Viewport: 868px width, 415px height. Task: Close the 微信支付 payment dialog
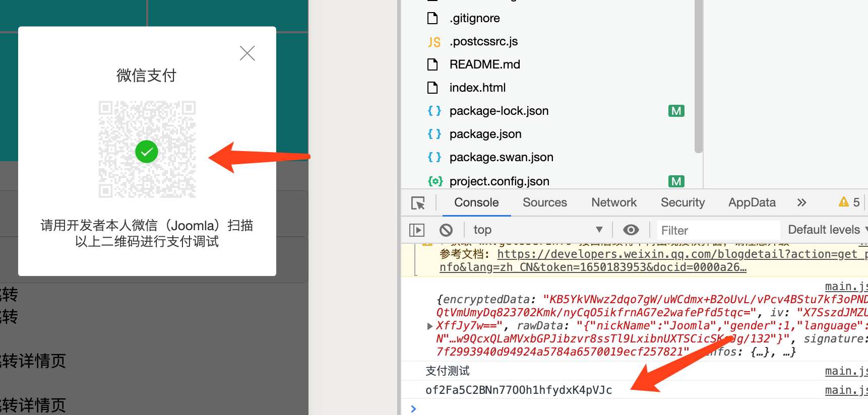[x=247, y=53]
